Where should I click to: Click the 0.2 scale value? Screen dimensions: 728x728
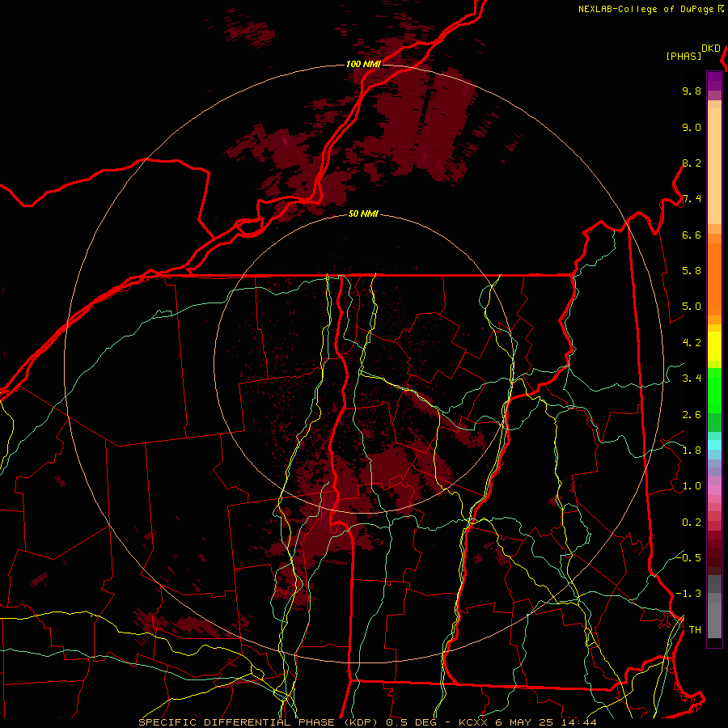(x=692, y=523)
